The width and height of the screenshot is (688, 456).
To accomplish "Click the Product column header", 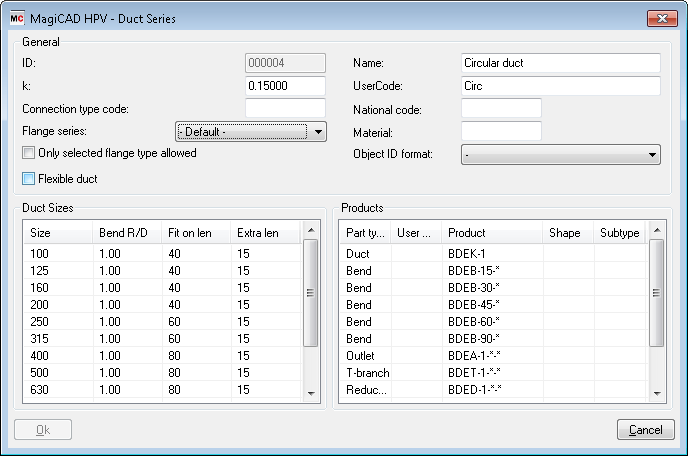I will 493,233.
